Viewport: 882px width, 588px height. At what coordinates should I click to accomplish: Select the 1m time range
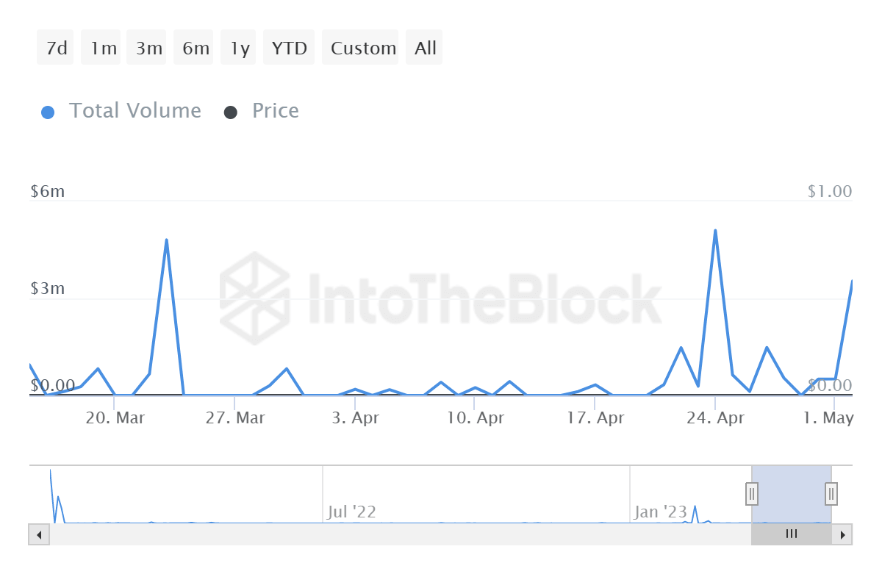pos(101,47)
